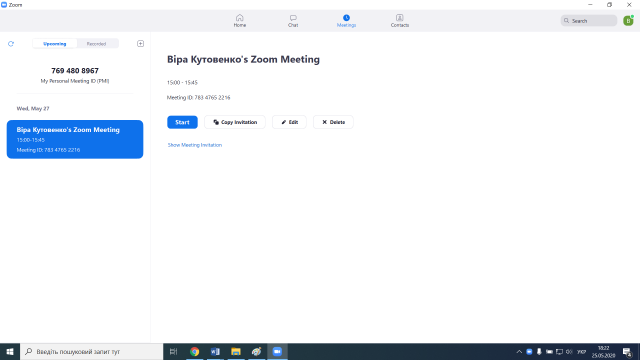The width and height of the screenshot is (640, 360).
Task: Open the network tray icon
Action: pyautogui.click(x=559, y=351)
